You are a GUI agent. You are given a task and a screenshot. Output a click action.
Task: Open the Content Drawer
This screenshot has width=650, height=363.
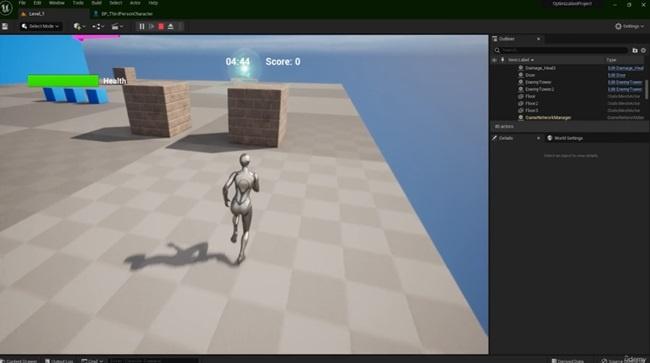click(x=19, y=361)
